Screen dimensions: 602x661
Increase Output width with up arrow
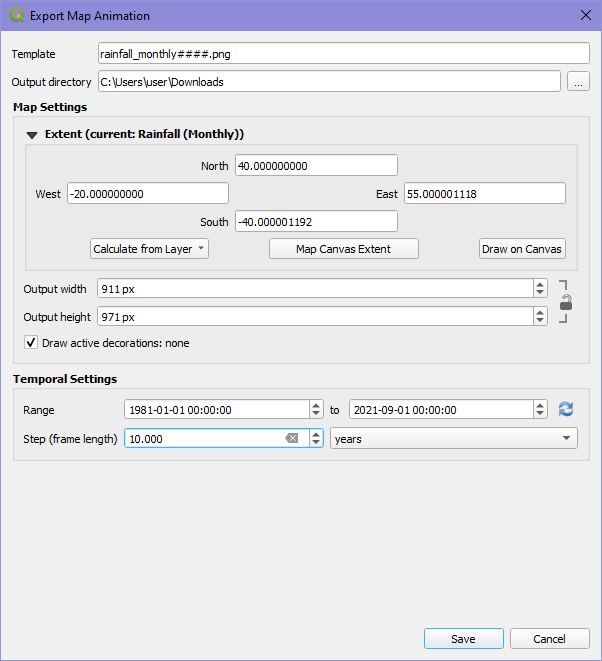point(540,285)
